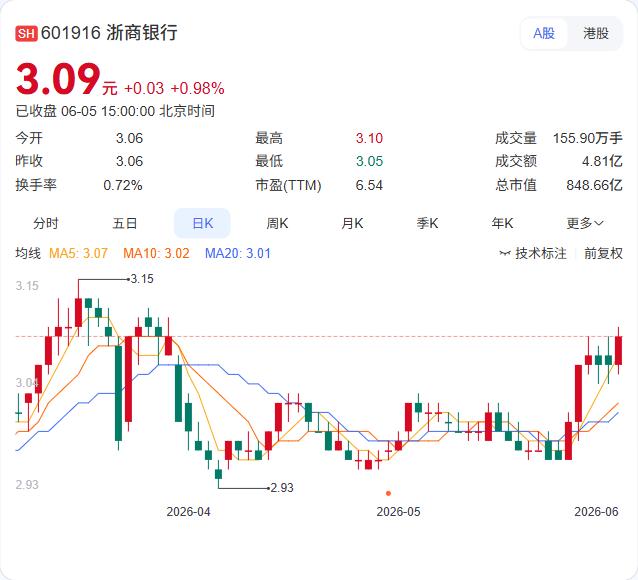Click the 均线 moving average label

tap(28, 253)
